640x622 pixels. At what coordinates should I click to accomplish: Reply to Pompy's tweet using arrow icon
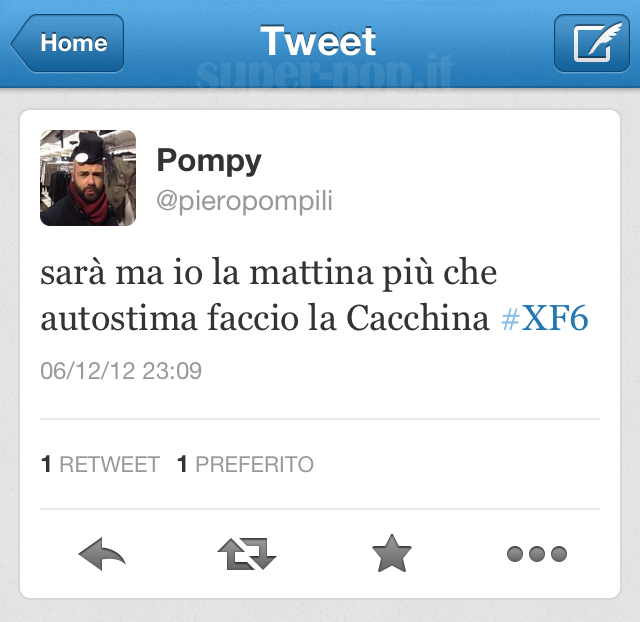(x=102, y=554)
